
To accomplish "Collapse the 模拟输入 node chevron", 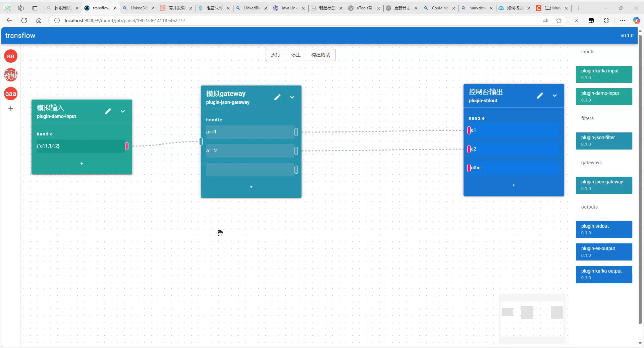I will tap(123, 111).
